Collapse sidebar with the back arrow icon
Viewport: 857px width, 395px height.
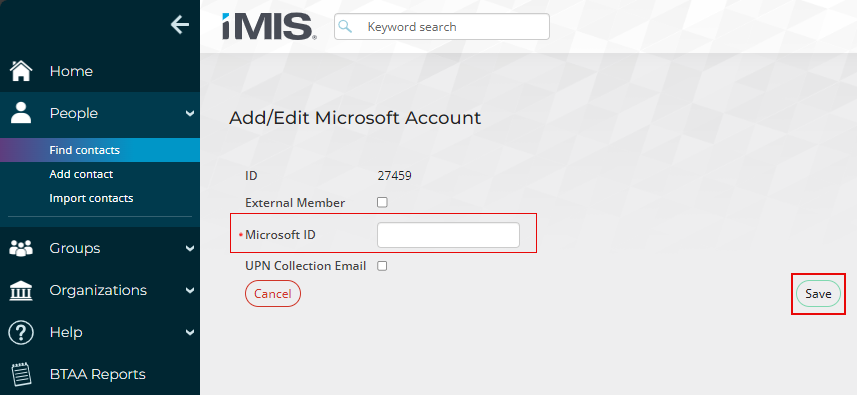pos(180,25)
